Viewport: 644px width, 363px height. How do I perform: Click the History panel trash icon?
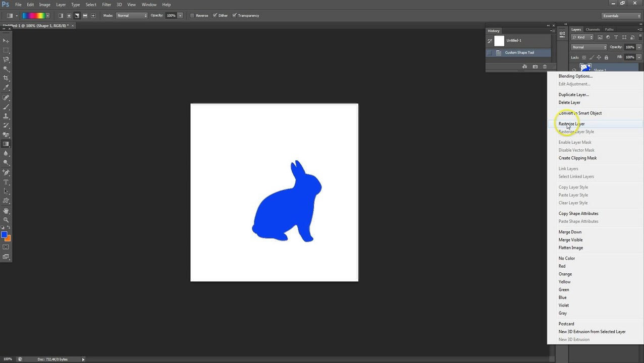[x=545, y=67]
